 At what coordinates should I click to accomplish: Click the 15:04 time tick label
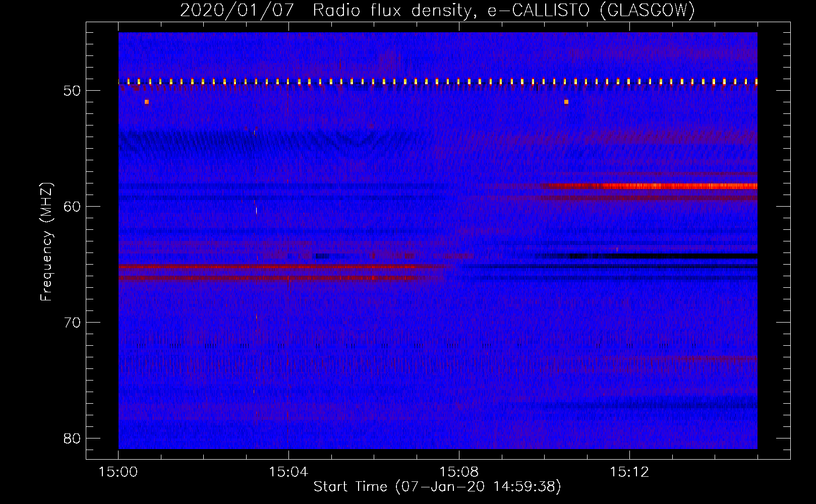(288, 472)
